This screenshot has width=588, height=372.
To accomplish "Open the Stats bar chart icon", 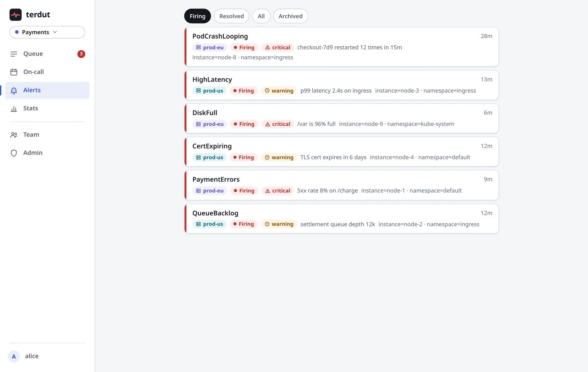I will pos(14,108).
